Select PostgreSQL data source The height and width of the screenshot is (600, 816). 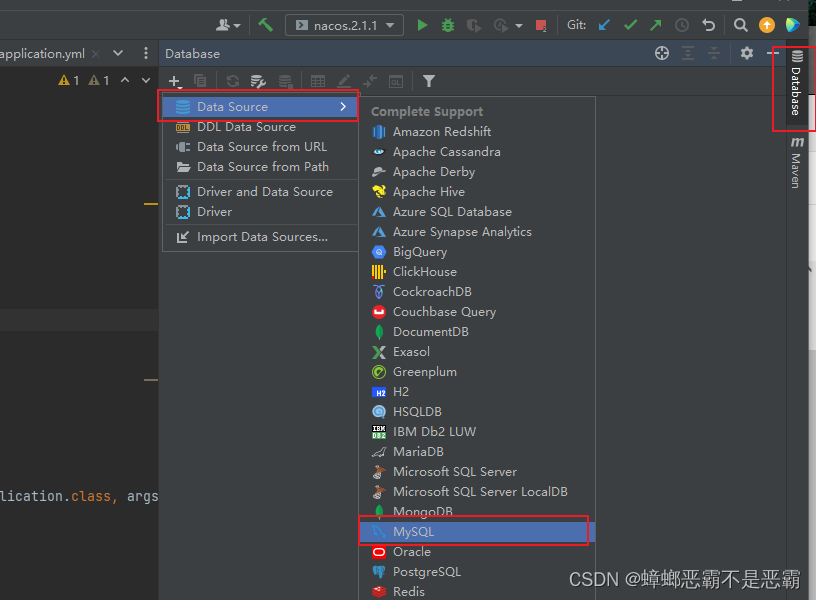tap(477, 572)
